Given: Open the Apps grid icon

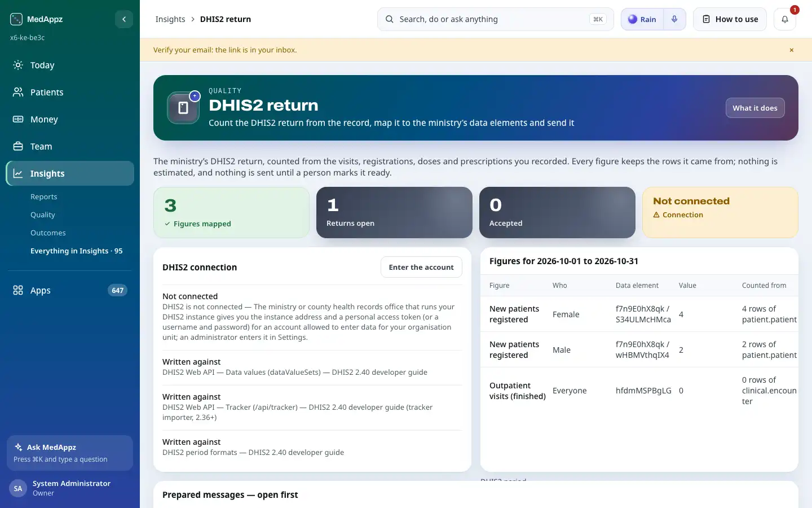Looking at the screenshot, I should pos(18,290).
